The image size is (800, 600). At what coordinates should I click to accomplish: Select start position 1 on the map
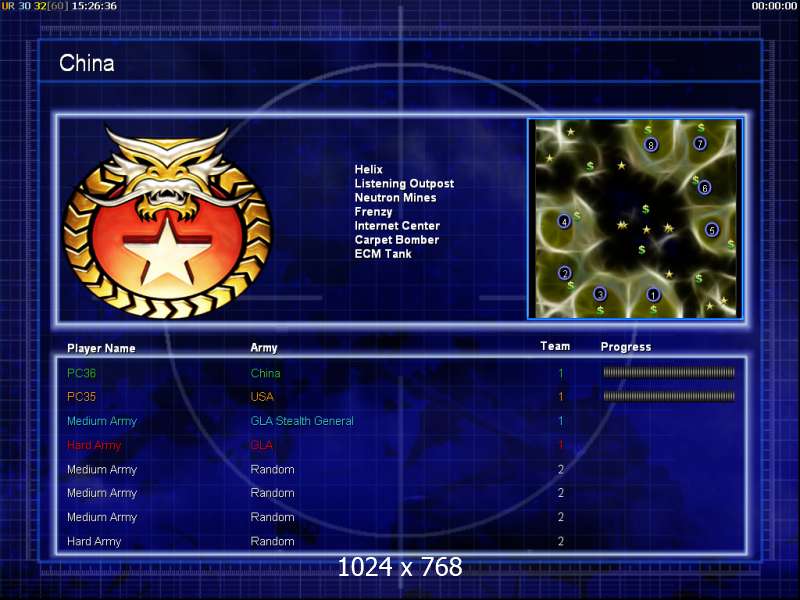pos(653,294)
